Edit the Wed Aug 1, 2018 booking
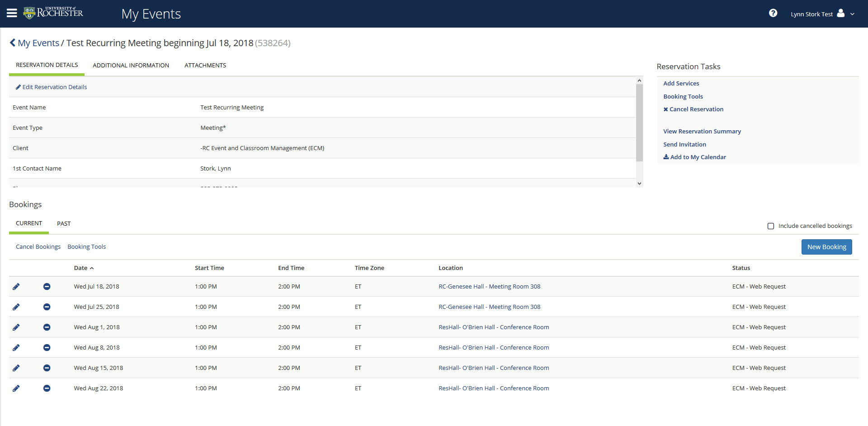Viewport: 868px width, 426px height. click(16, 327)
